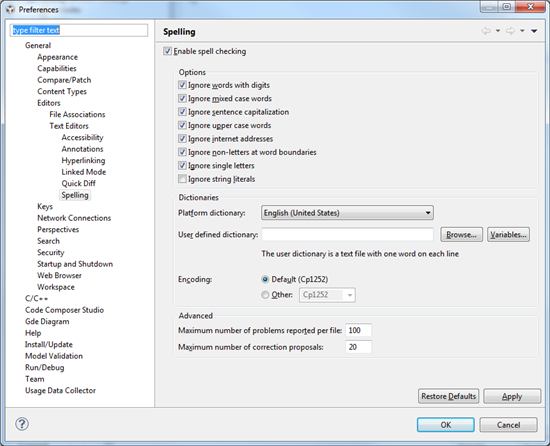The image size is (550, 446).
Task: Select Keys in the preferences tree
Action: (x=45, y=207)
